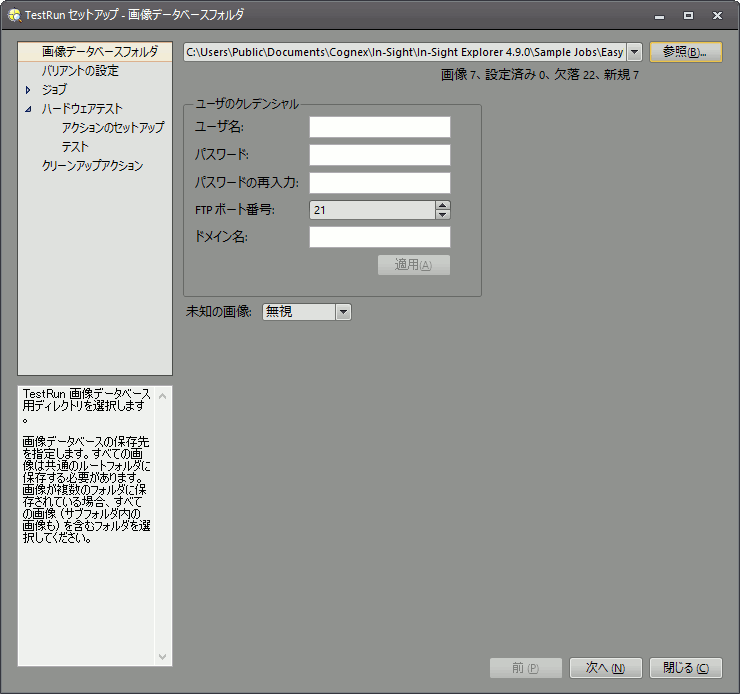
Task: Open the image folder path dropdown
Action: (x=633, y=52)
